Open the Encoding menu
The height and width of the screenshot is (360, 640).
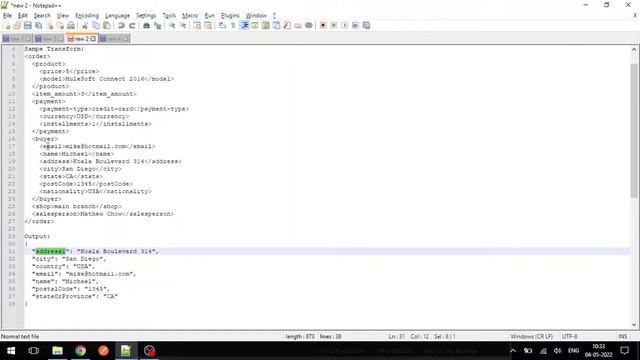tap(87, 16)
